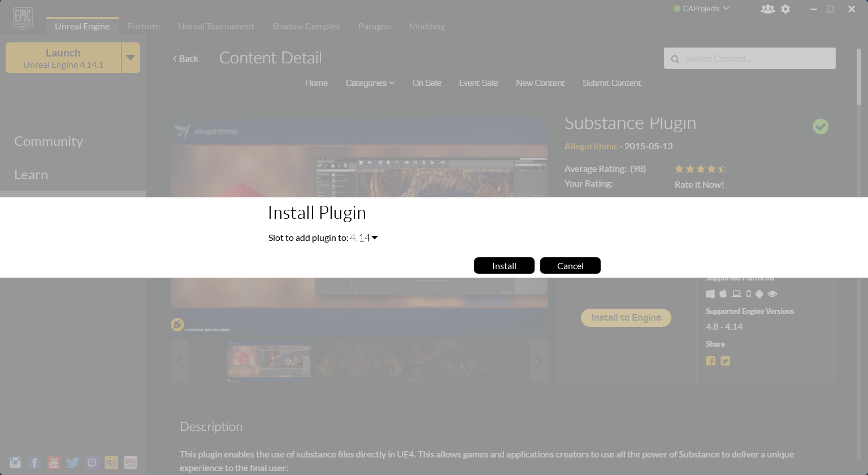Click the Apple platform icon

pos(723,294)
